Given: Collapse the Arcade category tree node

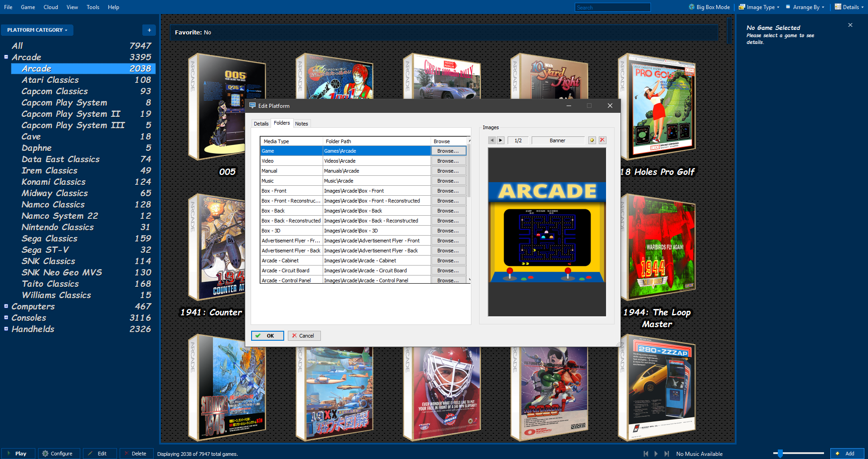Looking at the screenshot, I should tap(6, 57).
